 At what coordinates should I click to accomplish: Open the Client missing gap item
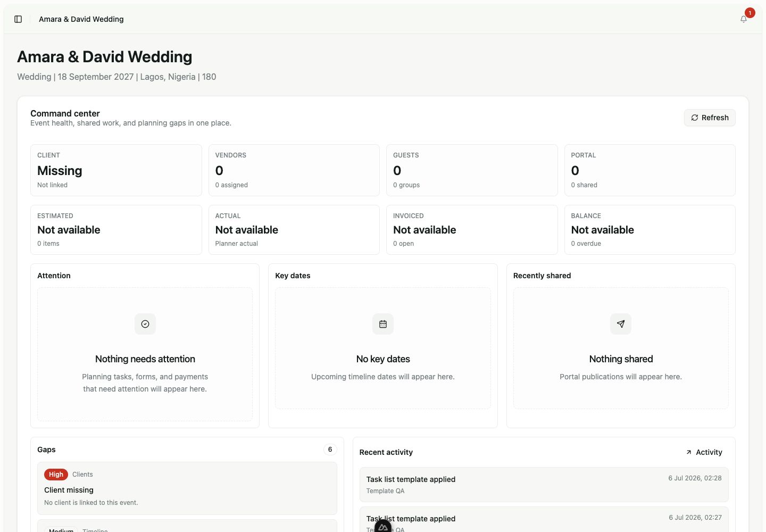coord(187,488)
